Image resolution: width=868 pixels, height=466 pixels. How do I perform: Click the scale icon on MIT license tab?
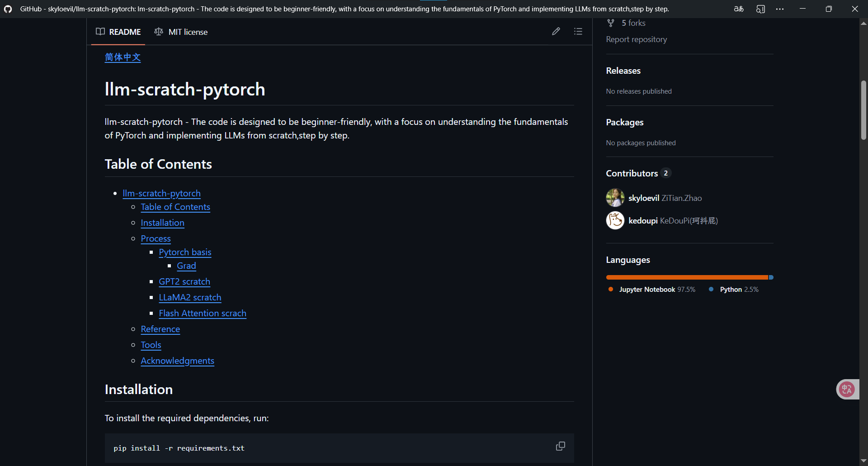tap(159, 32)
